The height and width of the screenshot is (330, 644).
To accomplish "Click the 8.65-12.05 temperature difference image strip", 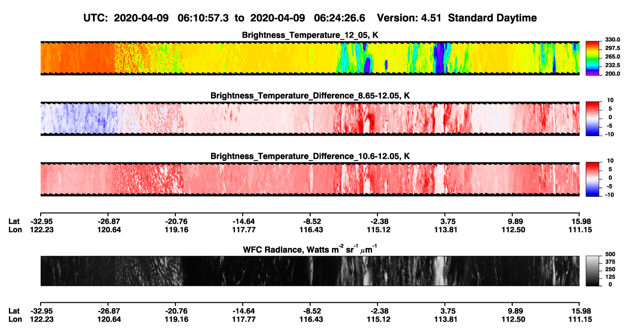I will [310, 118].
